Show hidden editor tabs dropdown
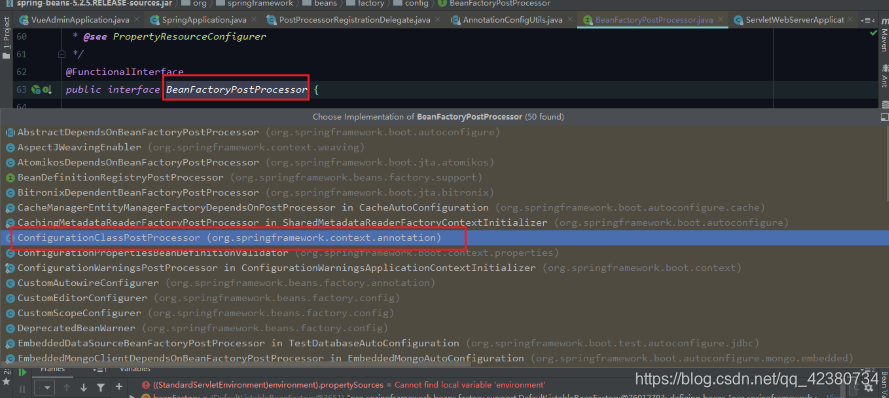889x398 pixels. click(x=867, y=20)
